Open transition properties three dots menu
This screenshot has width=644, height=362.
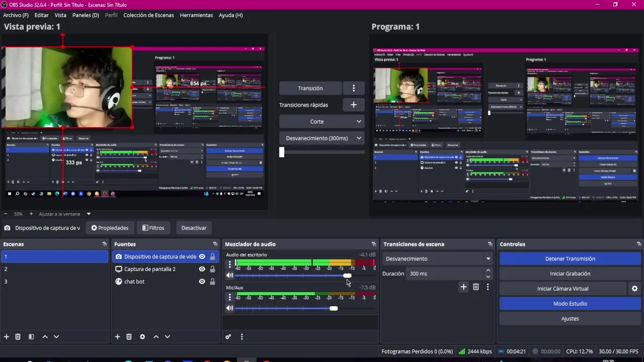tap(488, 287)
